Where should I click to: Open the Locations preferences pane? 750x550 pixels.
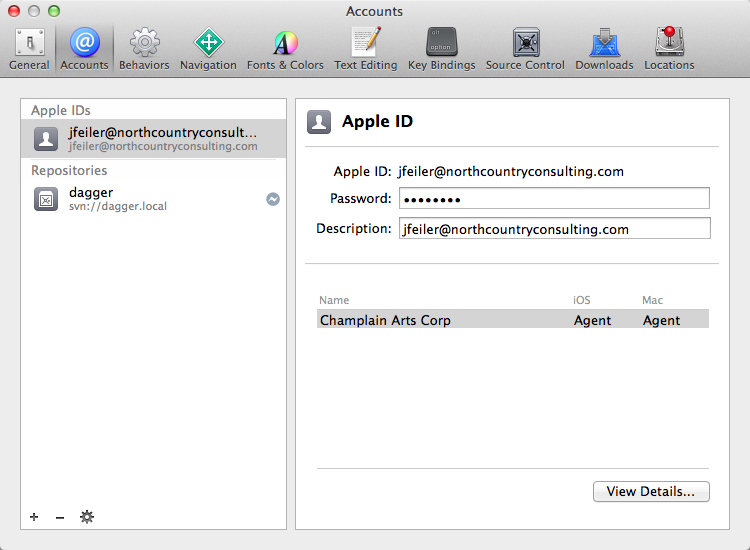(x=669, y=49)
